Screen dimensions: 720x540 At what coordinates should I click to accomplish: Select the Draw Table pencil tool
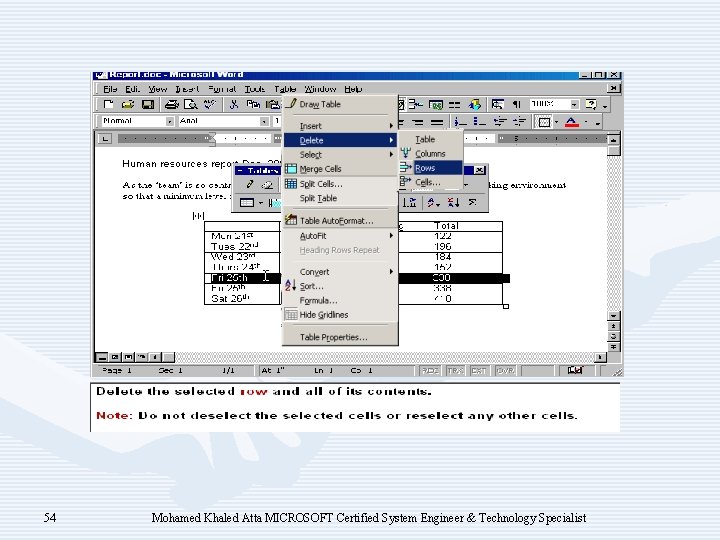coord(249,185)
